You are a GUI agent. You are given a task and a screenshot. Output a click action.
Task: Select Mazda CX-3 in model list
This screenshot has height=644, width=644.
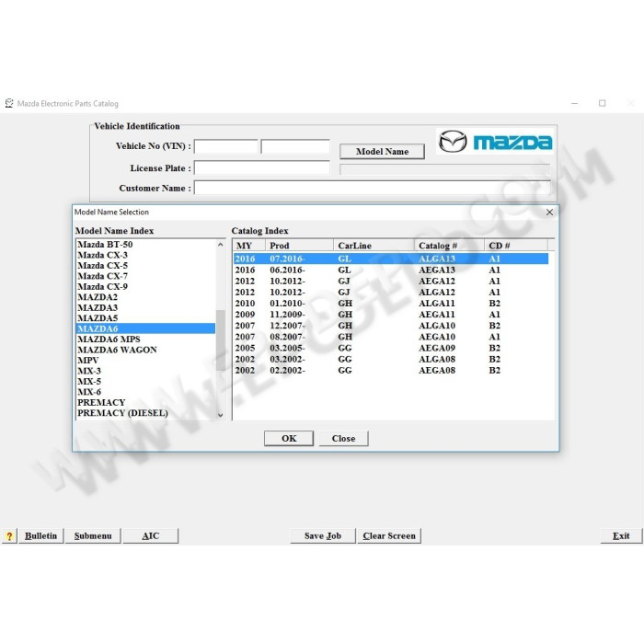145,255
